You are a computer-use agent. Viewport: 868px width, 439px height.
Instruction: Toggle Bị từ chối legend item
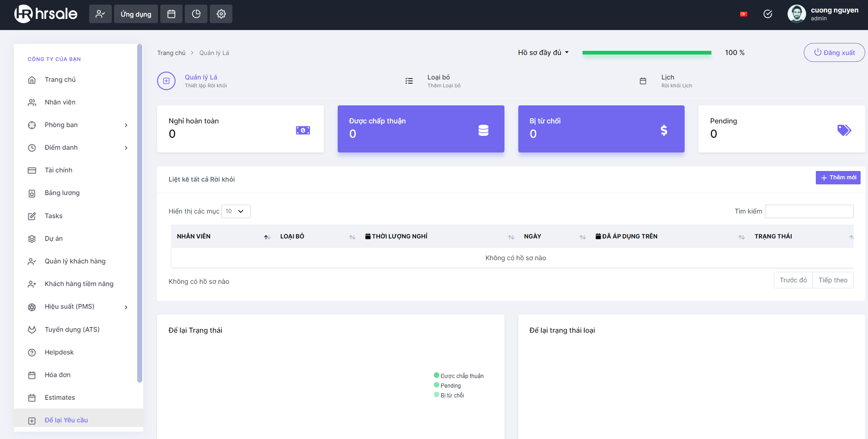449,395
